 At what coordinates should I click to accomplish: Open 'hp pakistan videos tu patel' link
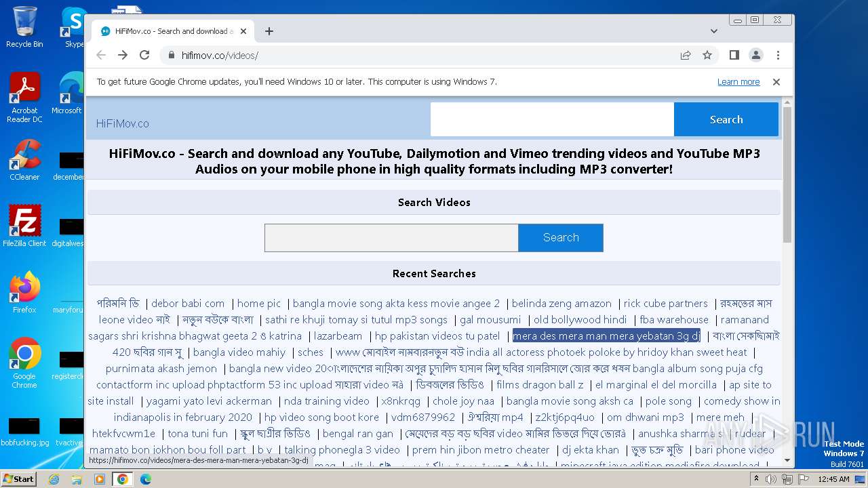(x=437, y=336)
